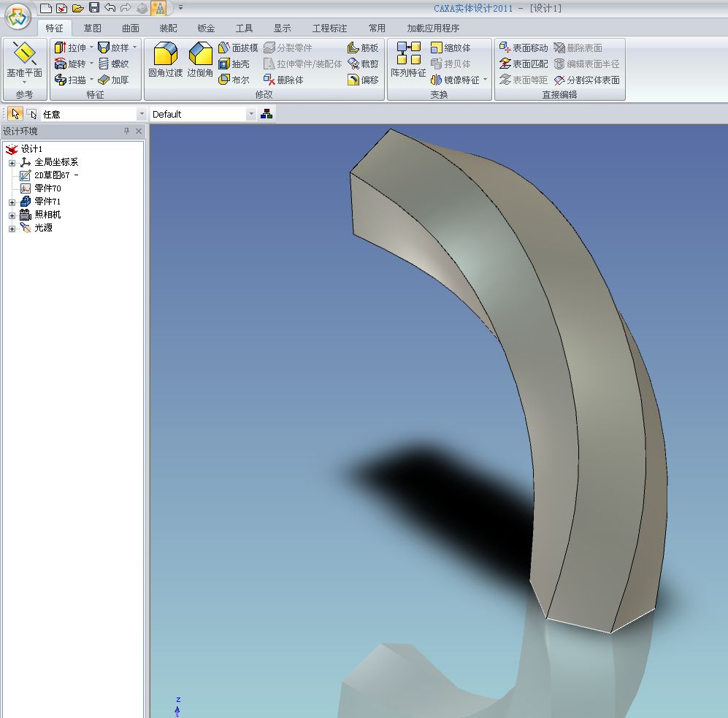The height and width of the screenshot is (718, 728).
Task: Switch to the 草图 ribbon tab
Action: click(x=92, y=28)
